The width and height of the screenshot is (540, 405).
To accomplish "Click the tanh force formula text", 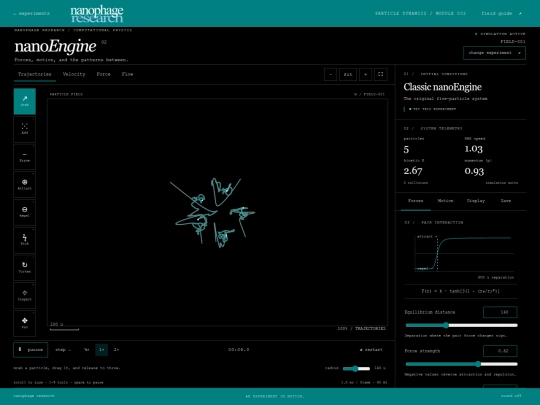I will click(460, 291).
